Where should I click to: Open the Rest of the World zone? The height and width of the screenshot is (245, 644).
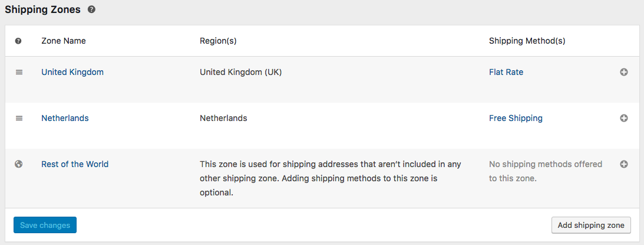(x=75, y=164)
